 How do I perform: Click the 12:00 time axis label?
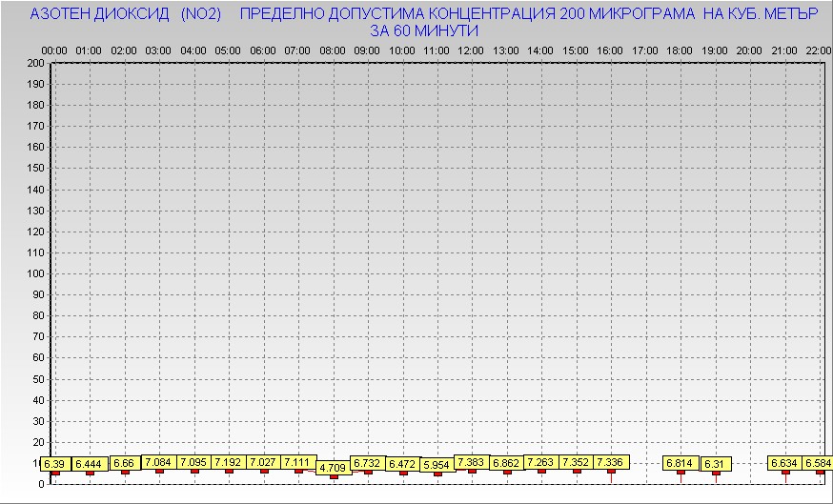[x=471, y=50]
